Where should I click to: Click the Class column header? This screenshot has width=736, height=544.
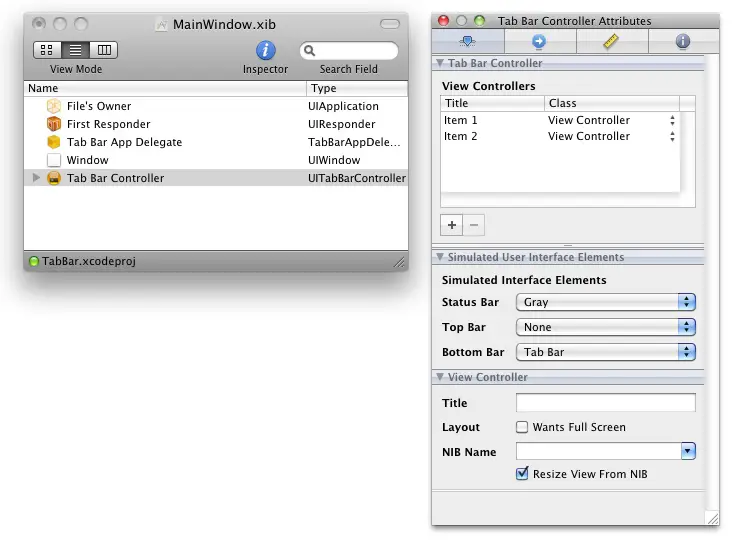[x=612, y=103]
